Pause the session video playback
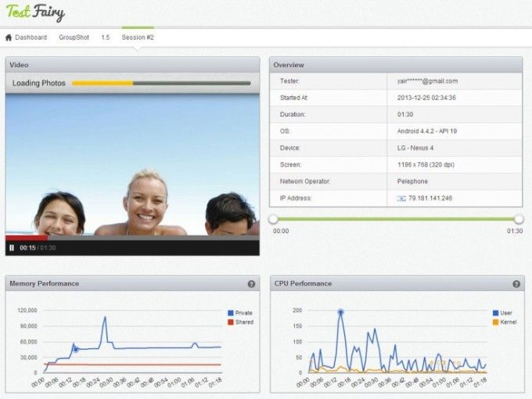532x399 pixels. pyautogui.click(x=12, y=248)
